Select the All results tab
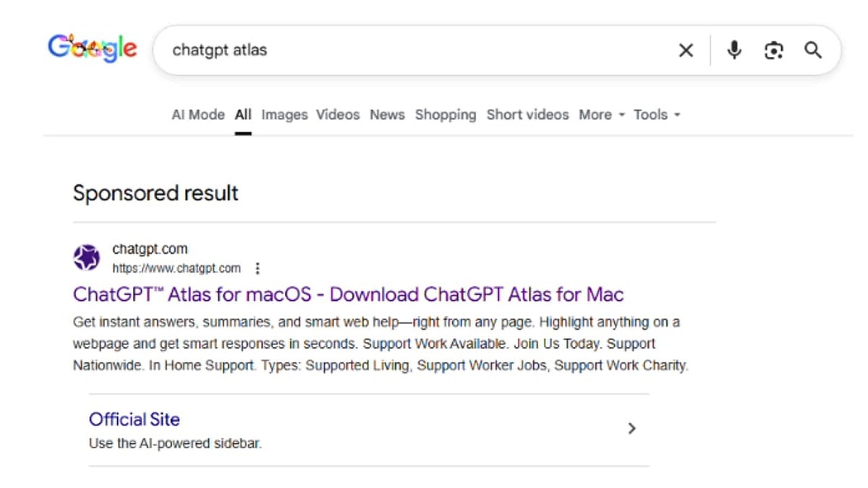This screenshot has width=868, height=488. coord(243,114)
